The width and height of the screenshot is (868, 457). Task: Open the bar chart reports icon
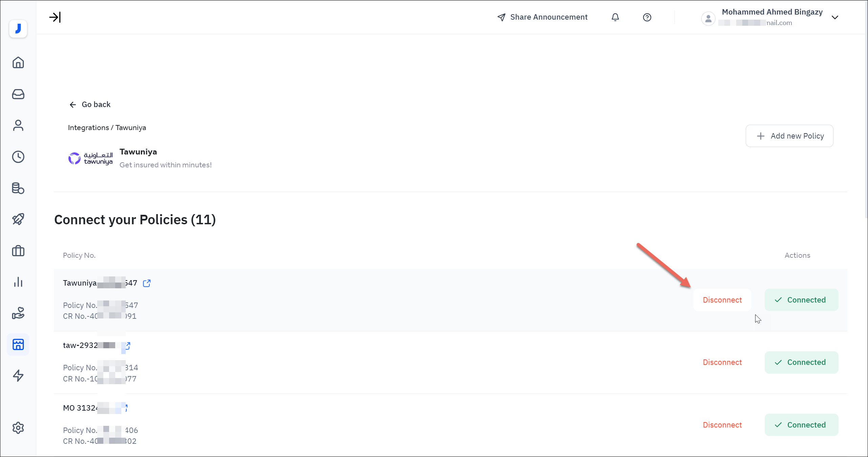(x=18, y=282)
